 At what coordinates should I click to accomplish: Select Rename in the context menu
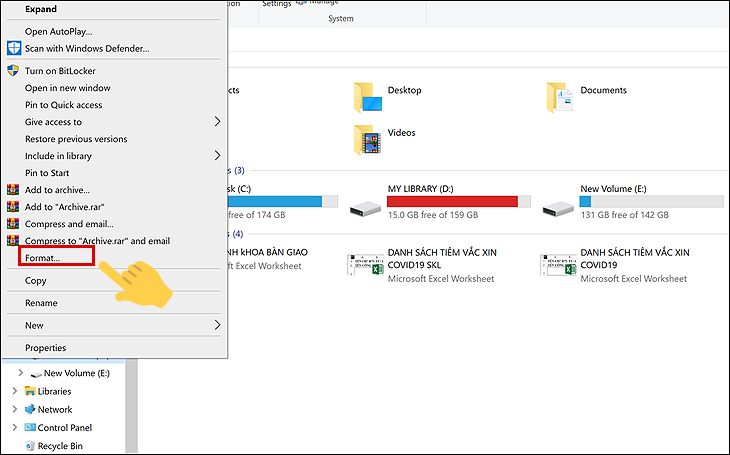click(x=41, y=303)
